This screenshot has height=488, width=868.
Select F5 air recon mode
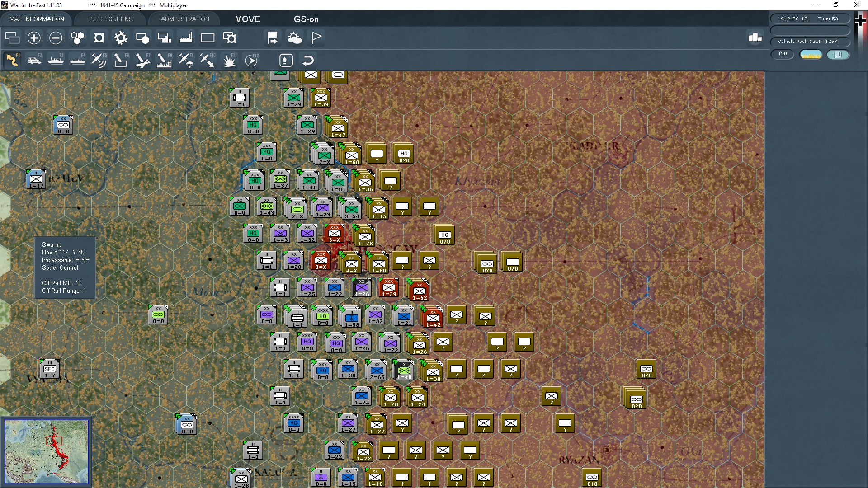coord(99,60)
